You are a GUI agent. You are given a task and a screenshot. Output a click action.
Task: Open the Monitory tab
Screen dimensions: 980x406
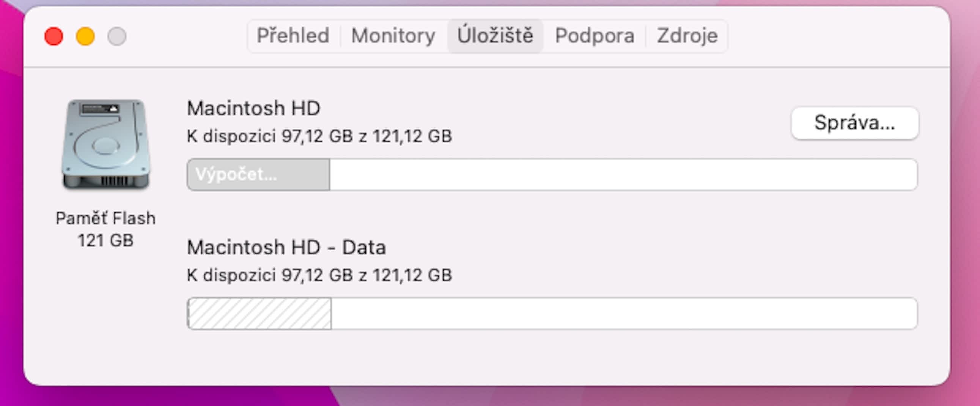coord(393,36)
